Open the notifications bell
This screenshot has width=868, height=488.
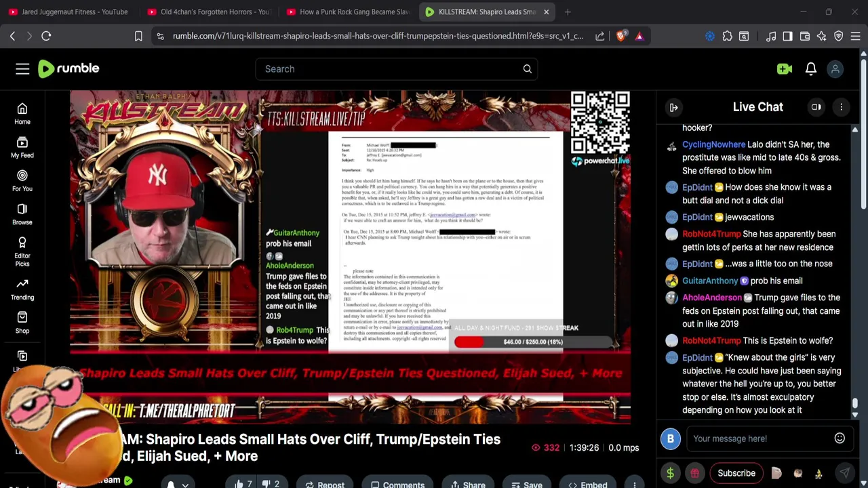point(810,68)
